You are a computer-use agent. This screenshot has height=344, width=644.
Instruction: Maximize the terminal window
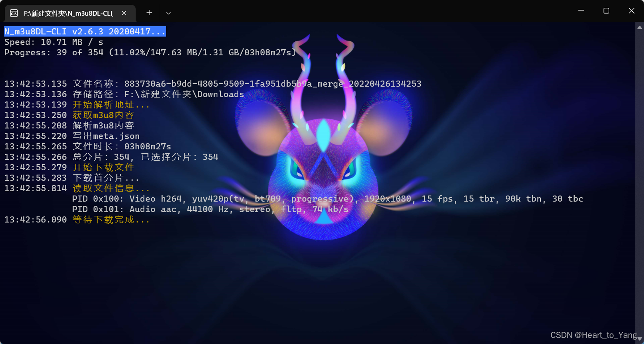click(606, 11)
